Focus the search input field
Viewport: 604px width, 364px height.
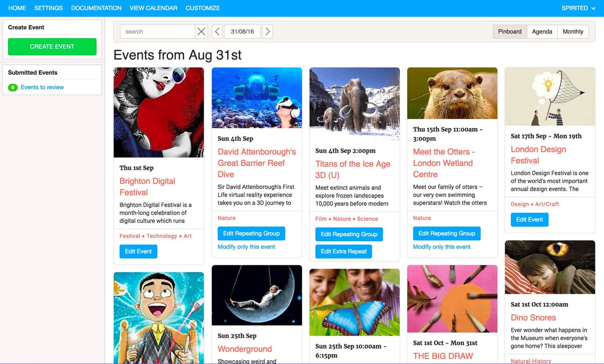[158, 32]
